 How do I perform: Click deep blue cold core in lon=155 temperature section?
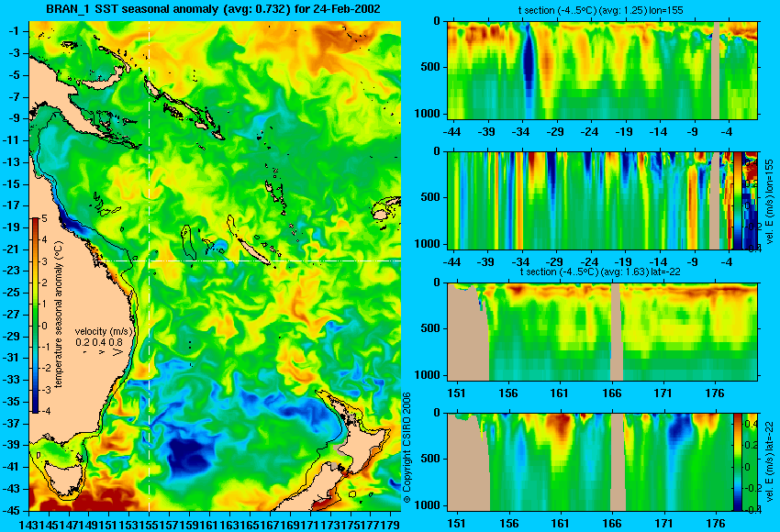(528, 64)
